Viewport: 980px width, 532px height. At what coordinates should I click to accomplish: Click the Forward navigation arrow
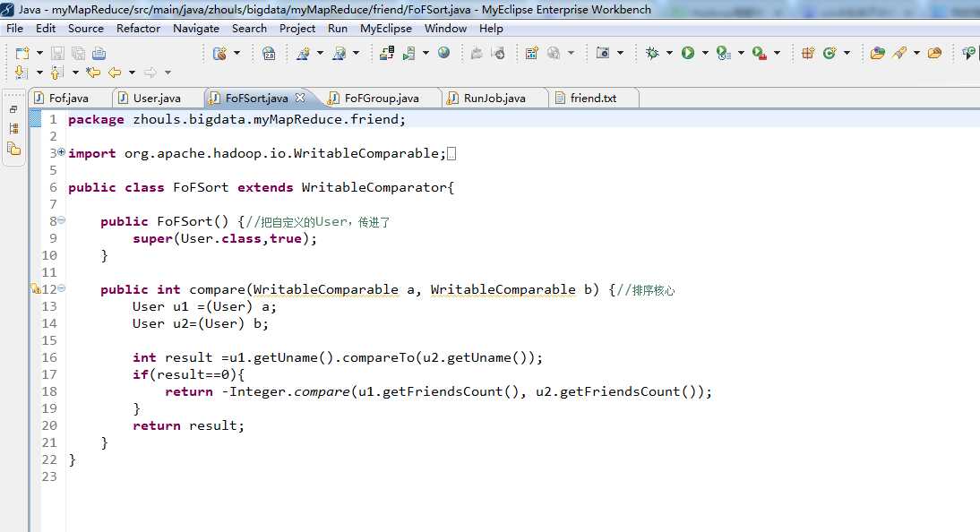[x=150, y=73]
